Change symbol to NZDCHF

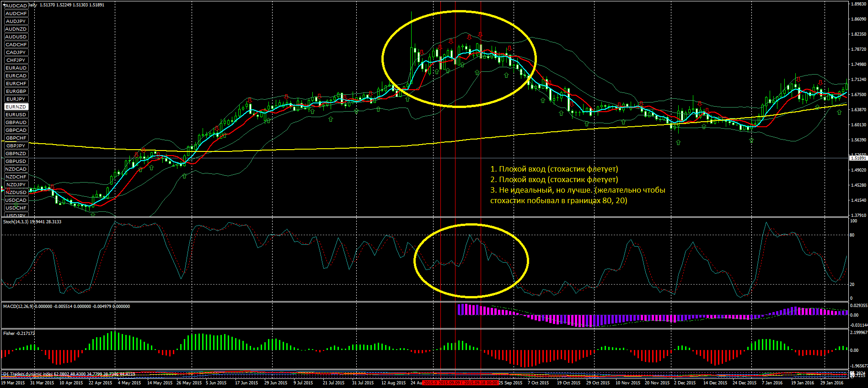click(x=16, y=177)
